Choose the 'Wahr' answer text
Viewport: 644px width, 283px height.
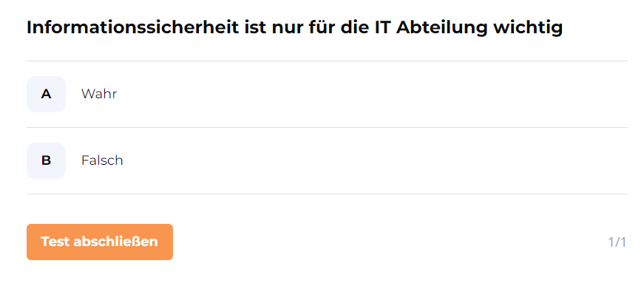click(x=99, y=94)
